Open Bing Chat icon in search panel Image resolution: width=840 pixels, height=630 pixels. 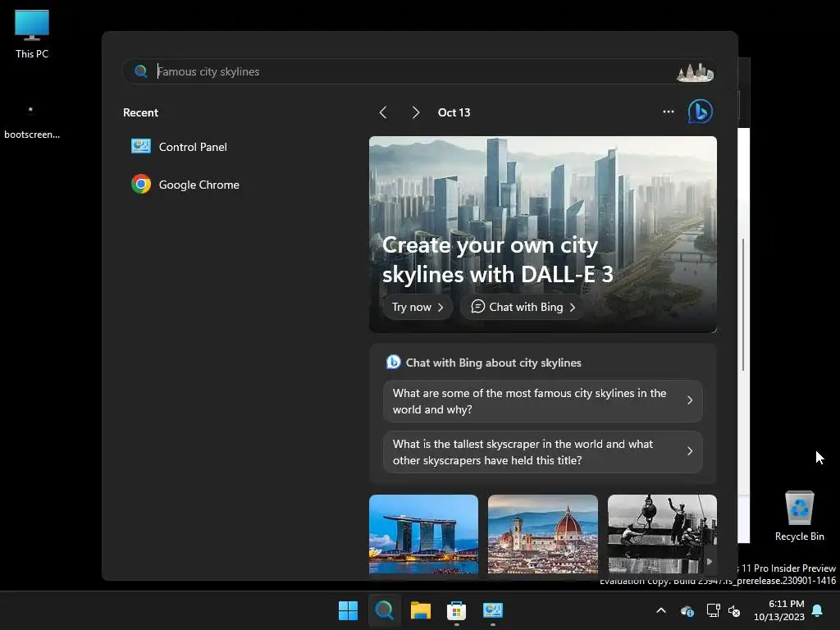coord(701,112)
